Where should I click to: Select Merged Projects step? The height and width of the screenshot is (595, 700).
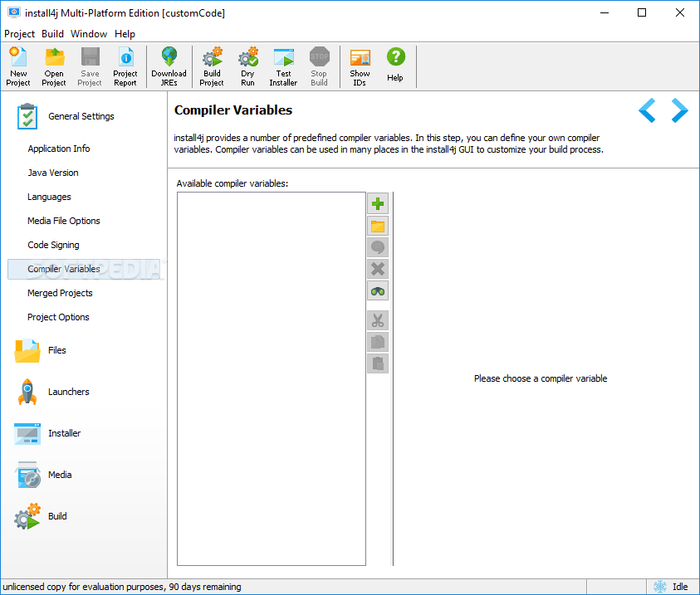[x=60, y=293]
